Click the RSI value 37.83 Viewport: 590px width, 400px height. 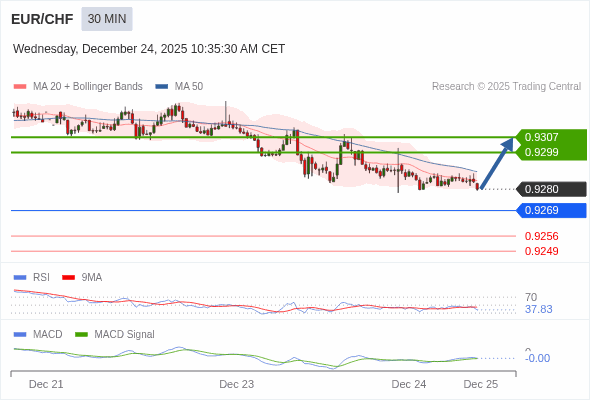[x=538, y=309]
